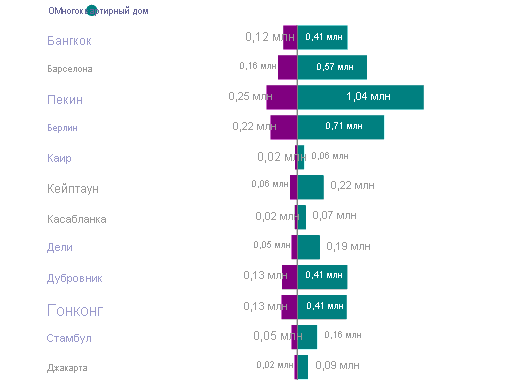
Task: Click the Стамбул city label
Action: click(x=69, y=338)
